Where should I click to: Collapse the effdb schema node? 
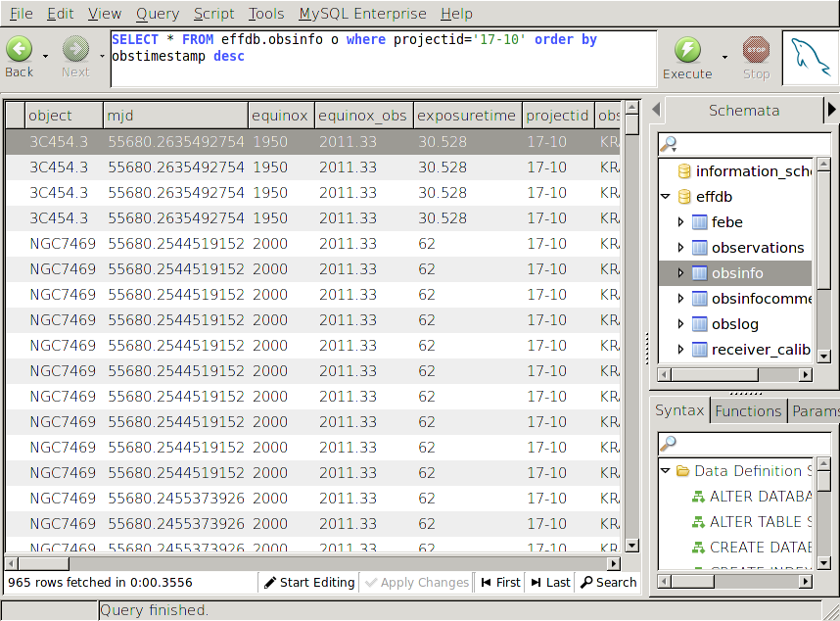pyautogui.click(x=666, y=197)
